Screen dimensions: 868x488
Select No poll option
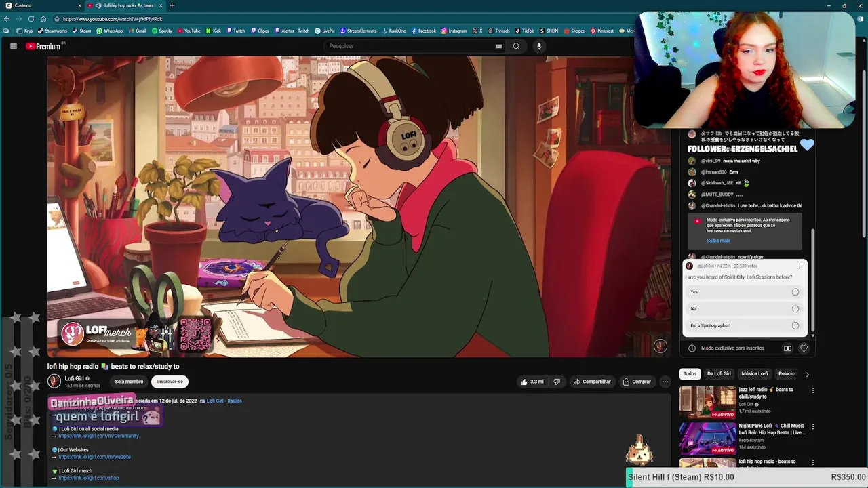tap(745, 308)
